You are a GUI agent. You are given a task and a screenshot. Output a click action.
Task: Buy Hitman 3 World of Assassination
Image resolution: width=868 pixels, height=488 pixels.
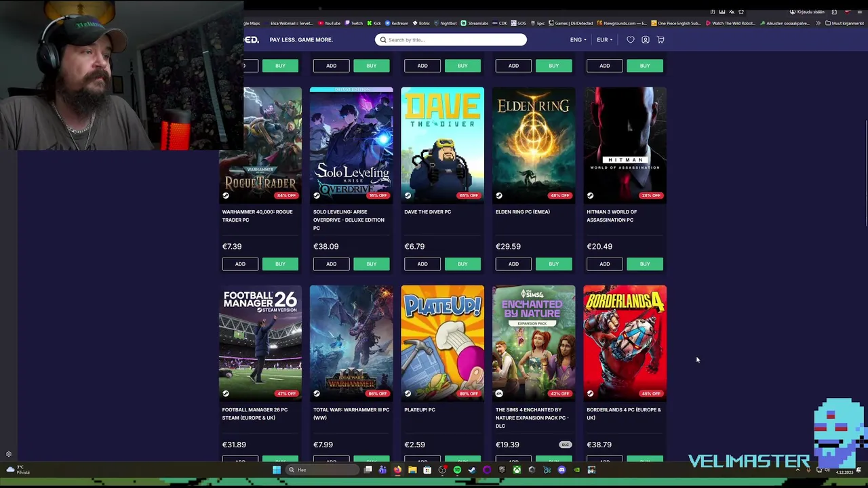pos(645,264)
